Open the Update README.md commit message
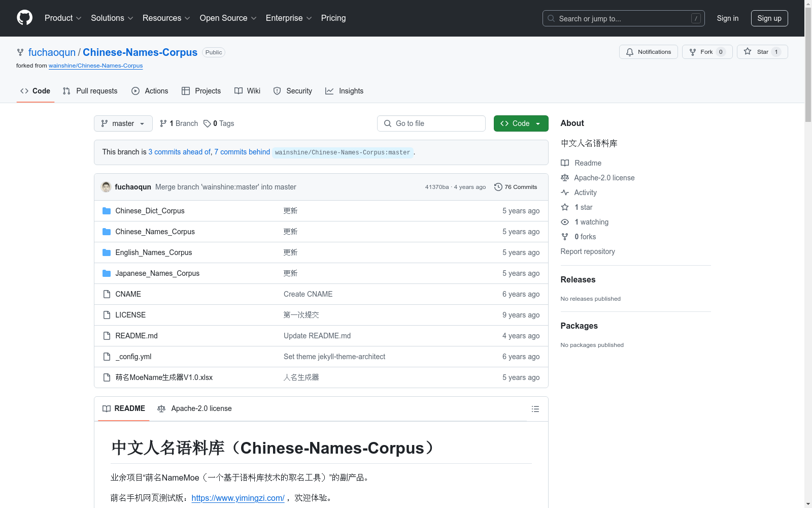The width and height of the screenshot is (812, 508). (x=317, y=336)
